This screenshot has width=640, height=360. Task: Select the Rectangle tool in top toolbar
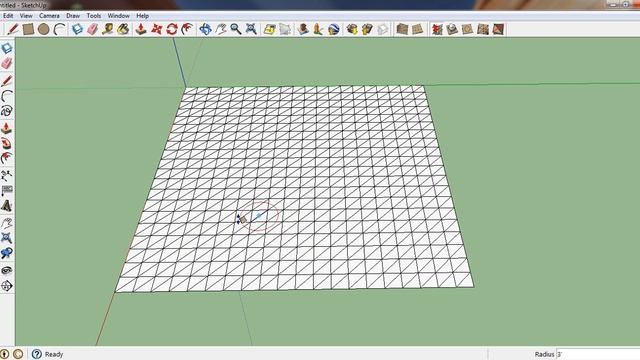coord(28,29)
